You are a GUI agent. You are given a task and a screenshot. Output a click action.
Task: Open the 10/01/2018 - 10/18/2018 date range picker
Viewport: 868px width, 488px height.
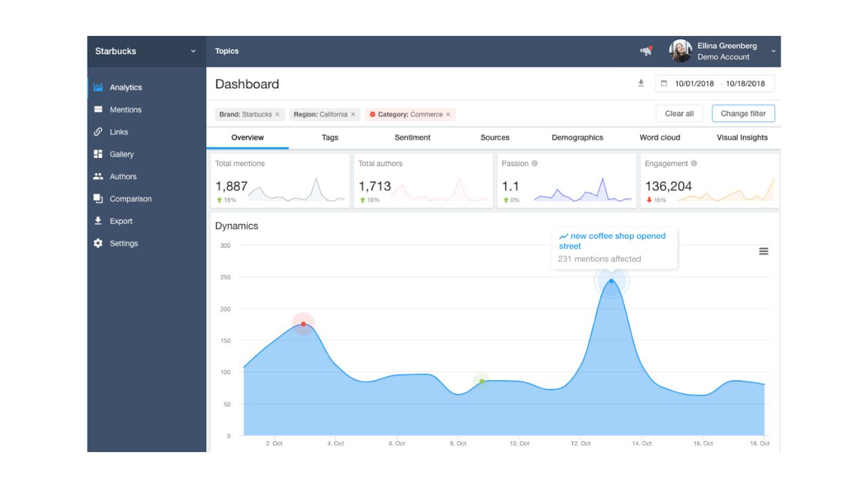point(715,84)
